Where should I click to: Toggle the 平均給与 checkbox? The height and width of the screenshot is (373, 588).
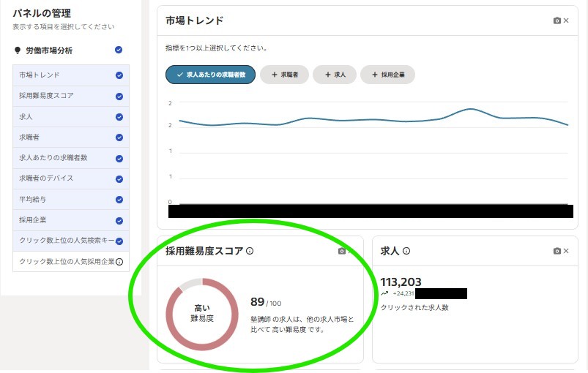pyautogui.click(x=119, y=199)
